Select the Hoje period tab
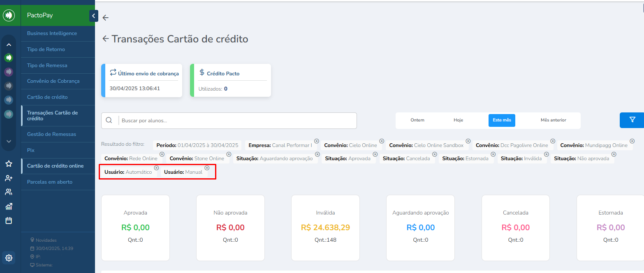Image resolution: width=644 pixels, height=273 pixels. 458,120
